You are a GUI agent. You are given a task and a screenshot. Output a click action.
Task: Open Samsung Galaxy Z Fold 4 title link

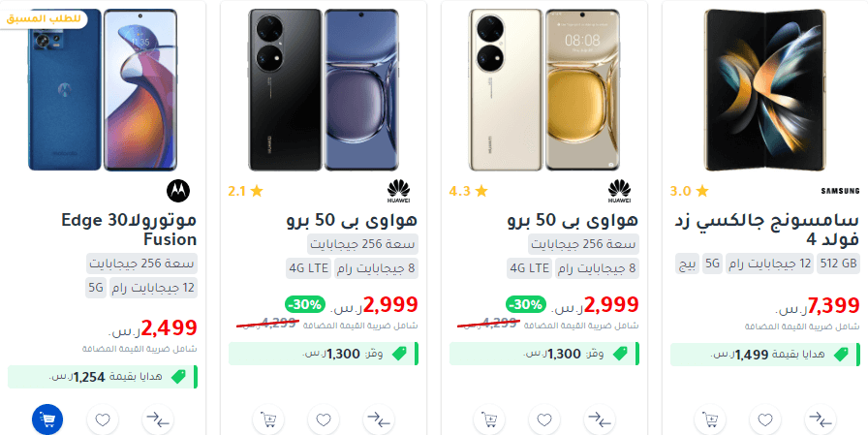[766, 229]
